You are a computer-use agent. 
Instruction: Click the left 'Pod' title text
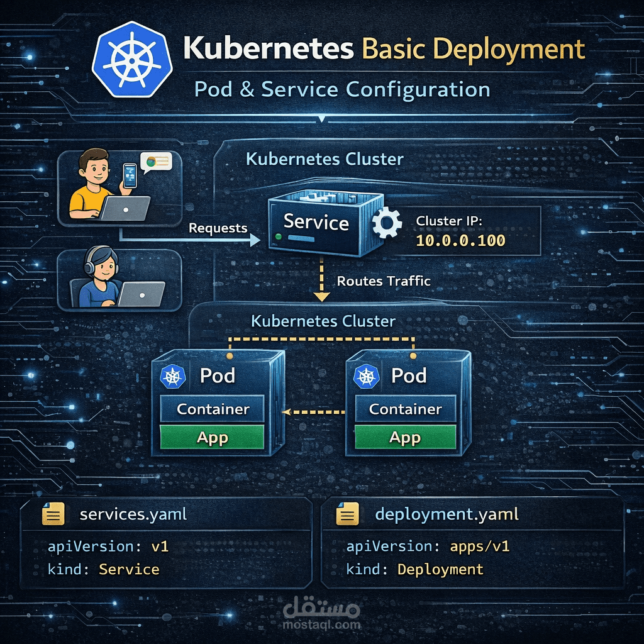[x=217, y=376]
